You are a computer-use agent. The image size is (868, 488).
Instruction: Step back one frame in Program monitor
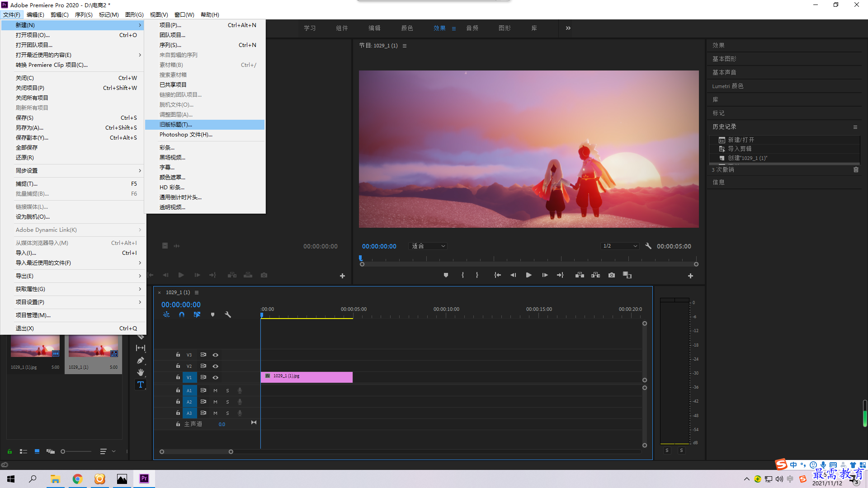click(513, 275)
